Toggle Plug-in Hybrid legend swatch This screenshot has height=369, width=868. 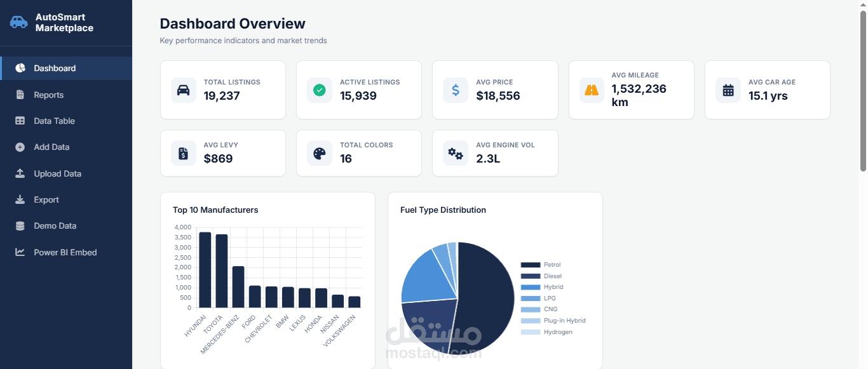pyautogui.click(x=530, y=321)
